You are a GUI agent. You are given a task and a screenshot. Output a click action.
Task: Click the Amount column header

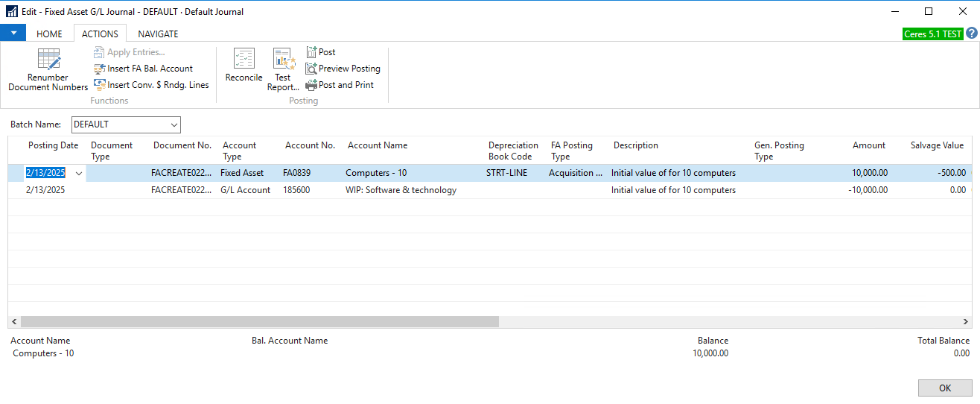[x=868, y=145]
